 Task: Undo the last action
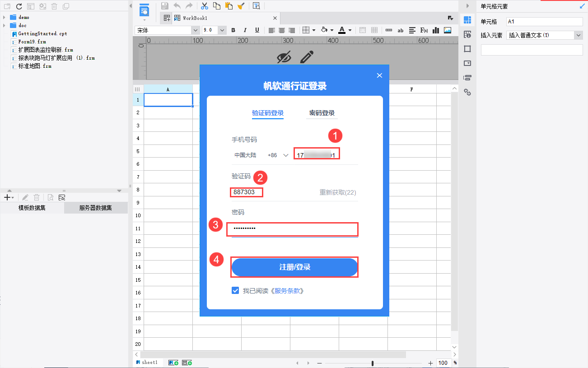click(x=177, y=6)
